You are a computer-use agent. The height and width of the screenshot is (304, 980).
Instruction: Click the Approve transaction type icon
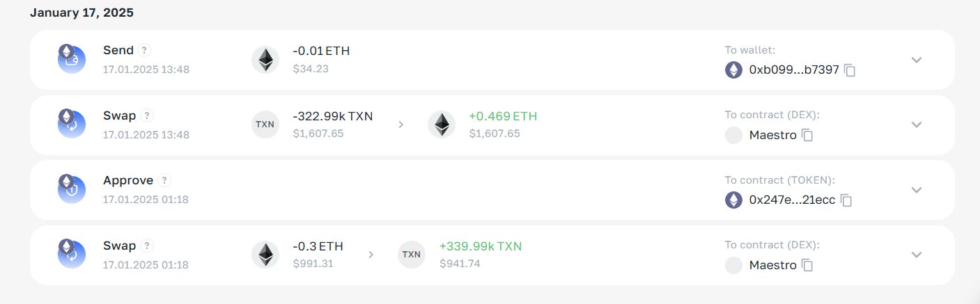pyautogui.click(x=71, y=189)
